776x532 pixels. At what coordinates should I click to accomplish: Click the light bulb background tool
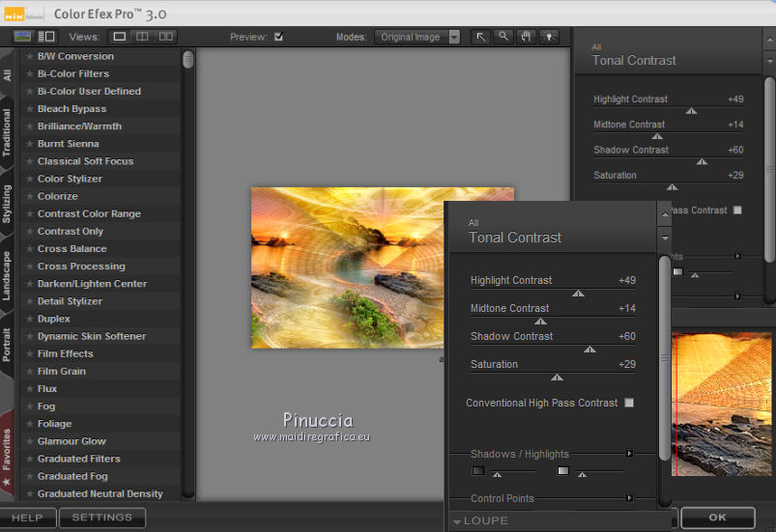point(548,37)
